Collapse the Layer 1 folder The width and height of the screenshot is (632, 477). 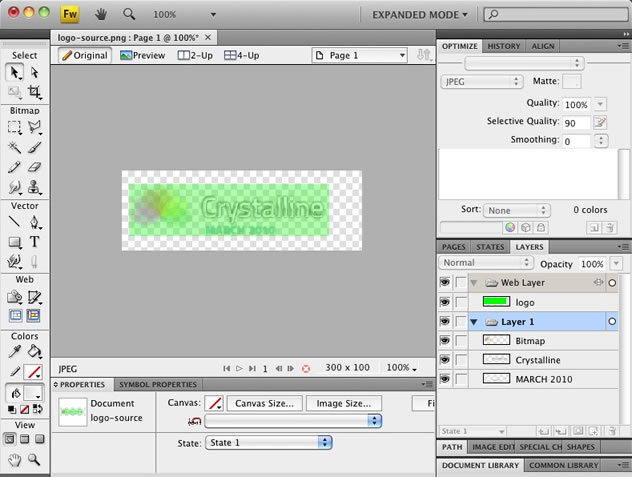point(474,322)
